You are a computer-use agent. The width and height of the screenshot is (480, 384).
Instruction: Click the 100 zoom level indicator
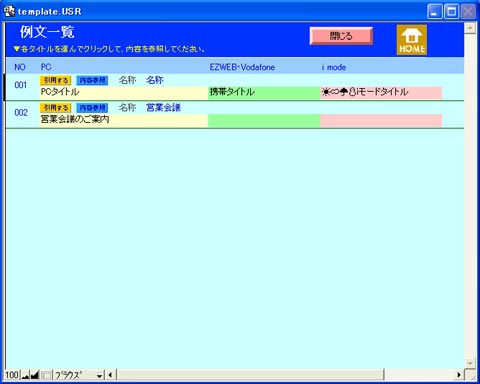coord(12,375)
